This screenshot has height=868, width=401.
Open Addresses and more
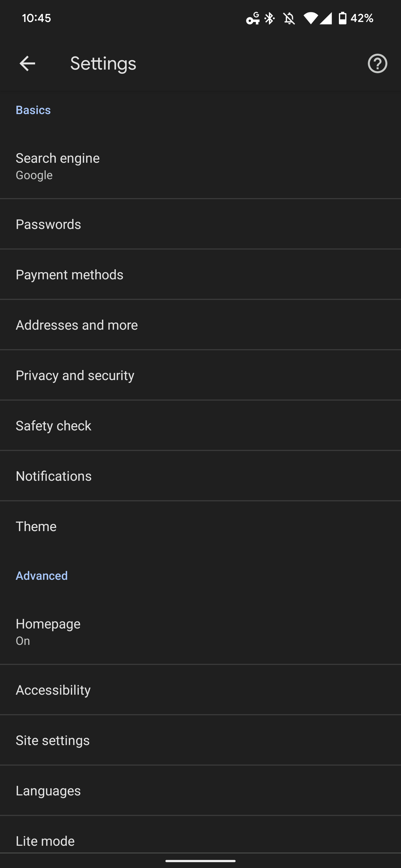click(x=200, y=325)
